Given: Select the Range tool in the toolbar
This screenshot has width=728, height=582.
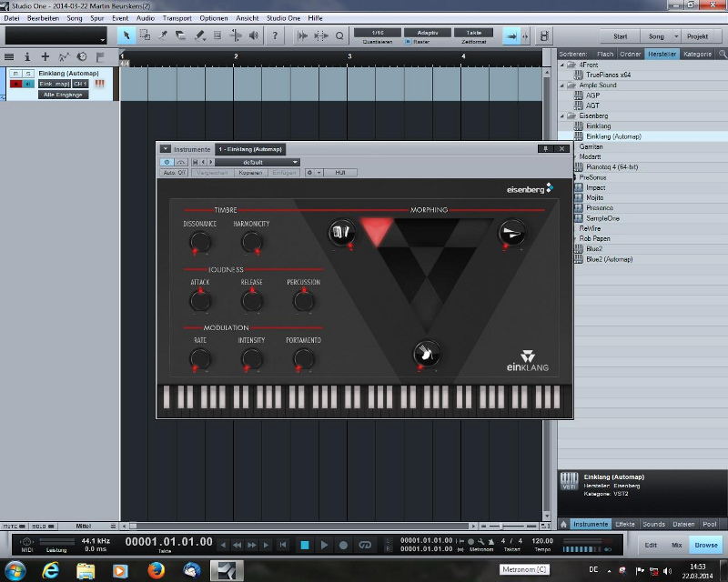Looking at the screenshot, I should click(x=145, y=35).
